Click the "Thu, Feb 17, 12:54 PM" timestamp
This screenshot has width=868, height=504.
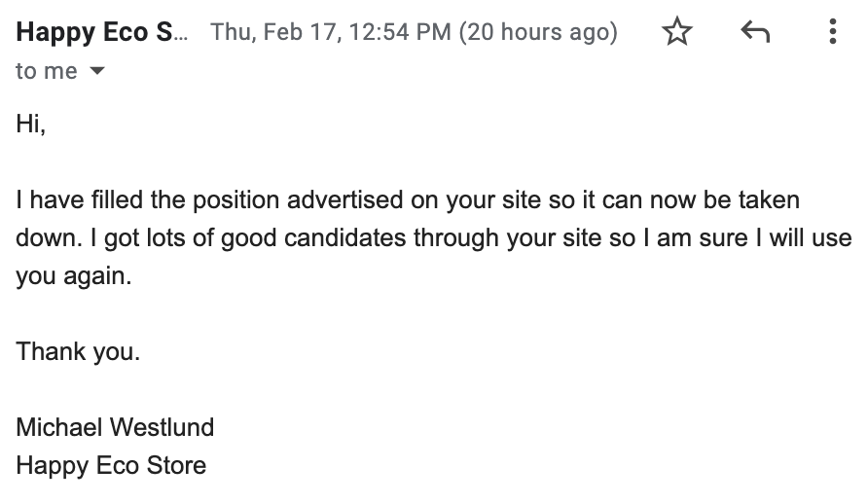[331, 32]
